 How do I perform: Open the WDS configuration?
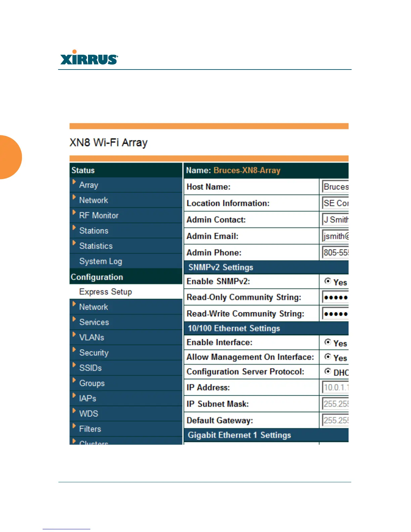click(x=89, y=413)
